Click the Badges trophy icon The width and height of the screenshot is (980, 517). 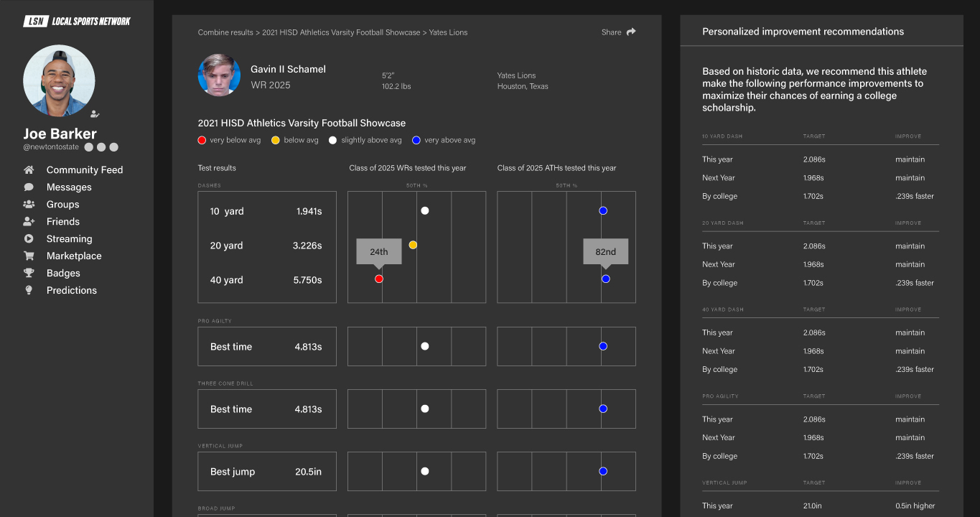[29, 274]
